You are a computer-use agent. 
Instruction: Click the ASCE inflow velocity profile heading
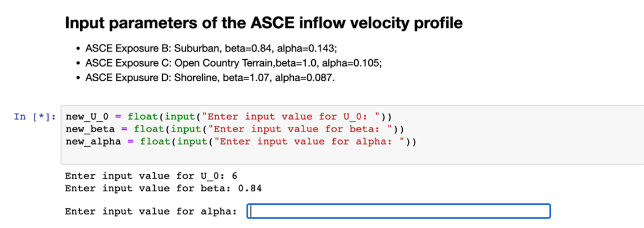click(x=264, y=23)
